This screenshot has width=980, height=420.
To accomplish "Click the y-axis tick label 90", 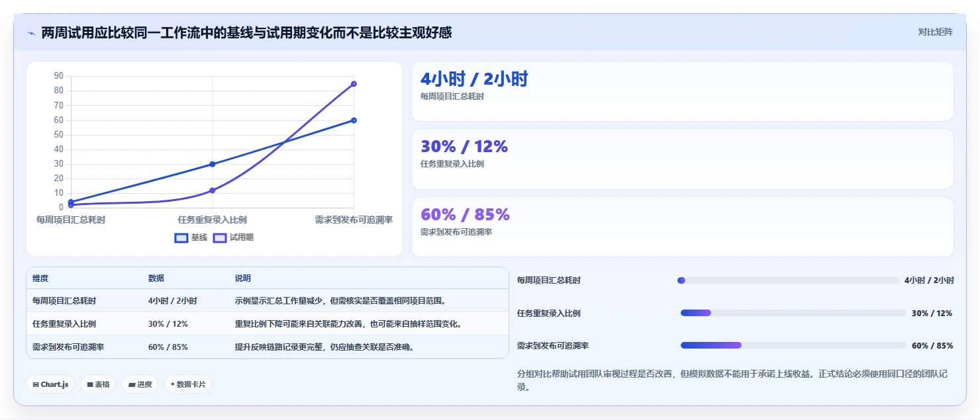I will click(59, 76).
